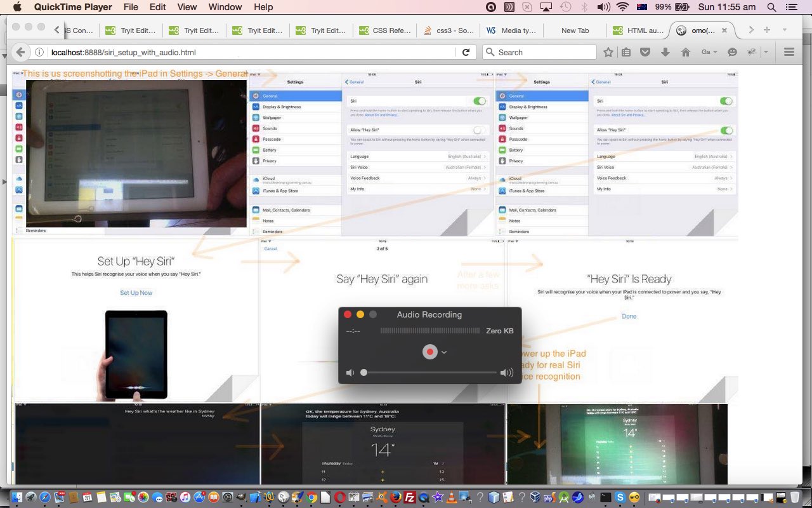Switch to the HTML au... tab
The image size is (812, 508).
point(638,30)
